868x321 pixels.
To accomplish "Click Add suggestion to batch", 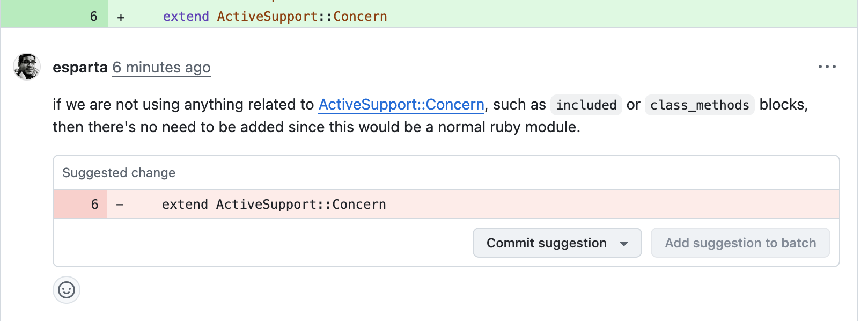I will (x=740, y=243).
